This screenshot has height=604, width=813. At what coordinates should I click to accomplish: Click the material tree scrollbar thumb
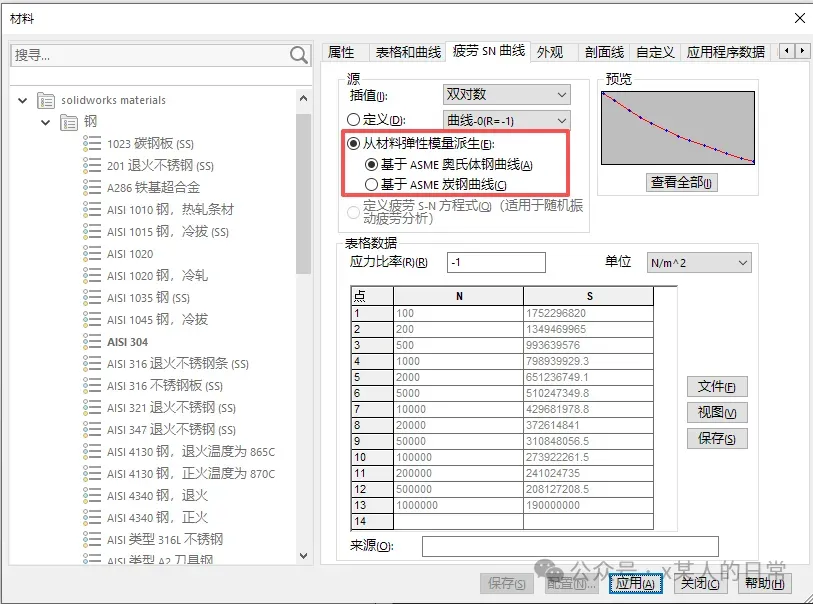[x=303, y=193]
